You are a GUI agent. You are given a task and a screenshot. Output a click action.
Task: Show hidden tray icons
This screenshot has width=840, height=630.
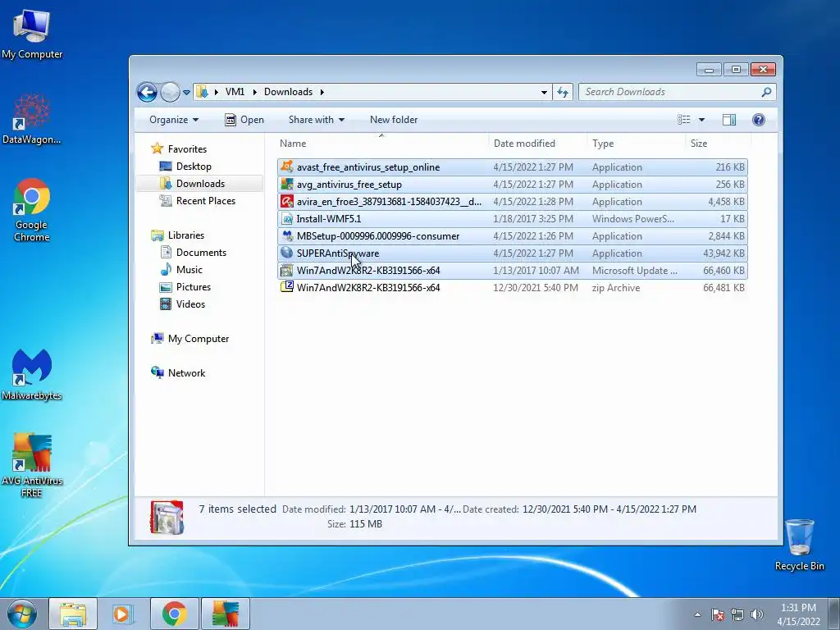[697, 614]
